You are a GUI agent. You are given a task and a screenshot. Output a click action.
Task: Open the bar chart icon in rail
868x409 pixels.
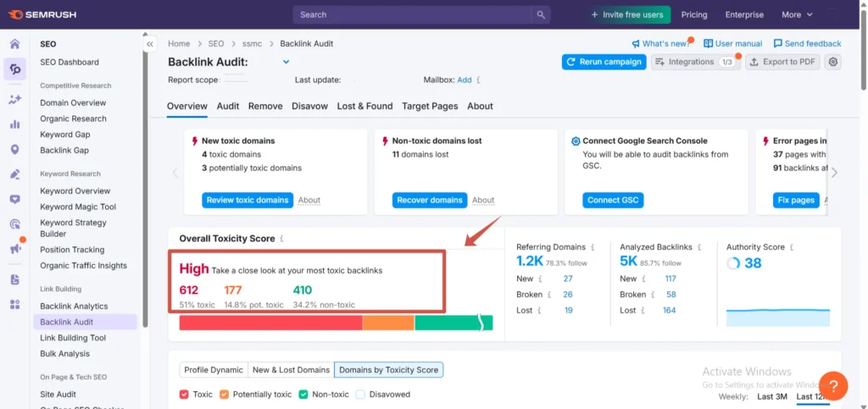click(15, 124)
